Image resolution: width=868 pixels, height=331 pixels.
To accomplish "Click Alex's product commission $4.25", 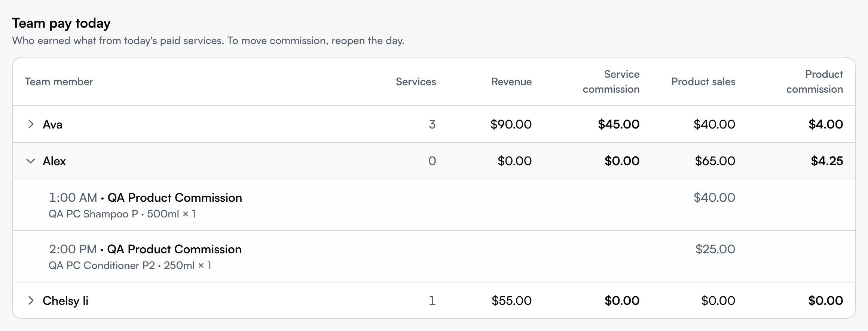I will (x=827, y=161).
